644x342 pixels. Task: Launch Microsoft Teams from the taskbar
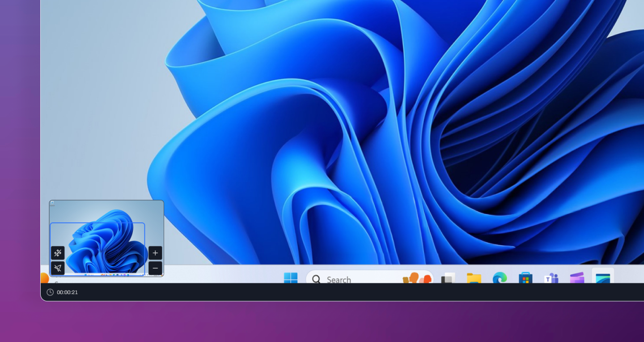(551, 278)
